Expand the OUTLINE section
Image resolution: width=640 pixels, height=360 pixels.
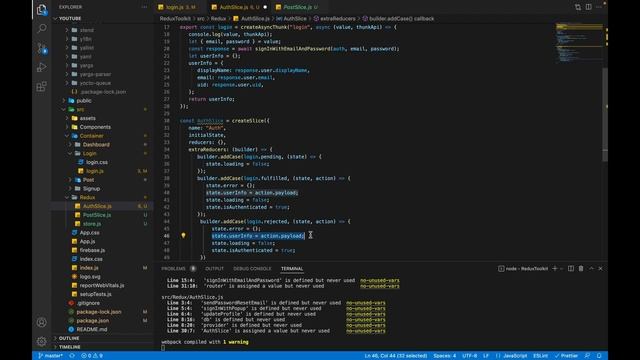tap(69, 338)
